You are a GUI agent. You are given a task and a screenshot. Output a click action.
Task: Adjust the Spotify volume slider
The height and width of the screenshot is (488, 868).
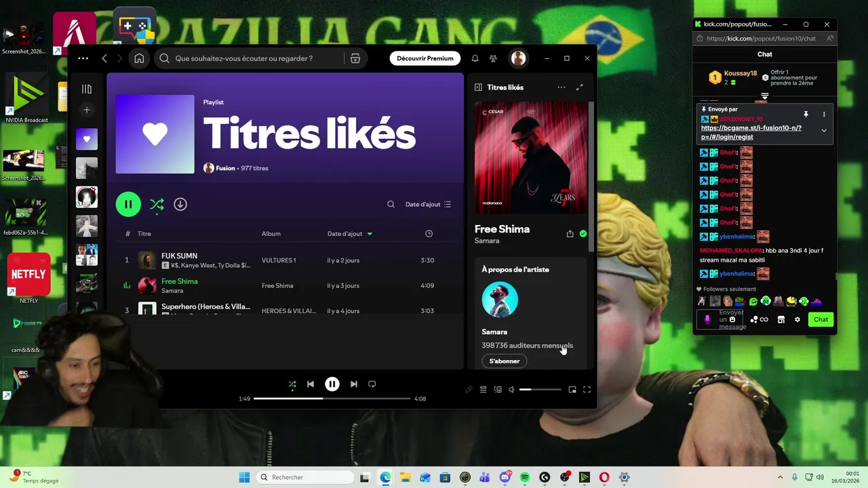point(540,390)
